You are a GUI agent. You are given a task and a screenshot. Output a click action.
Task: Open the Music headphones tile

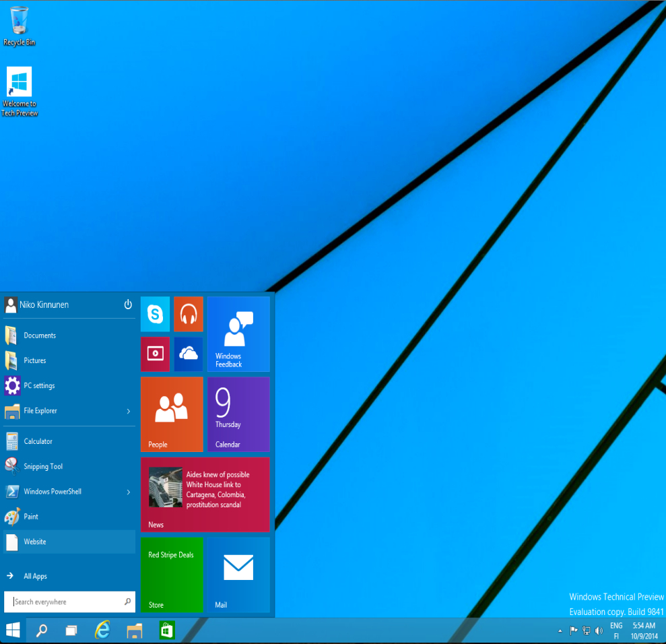(188, 314)
